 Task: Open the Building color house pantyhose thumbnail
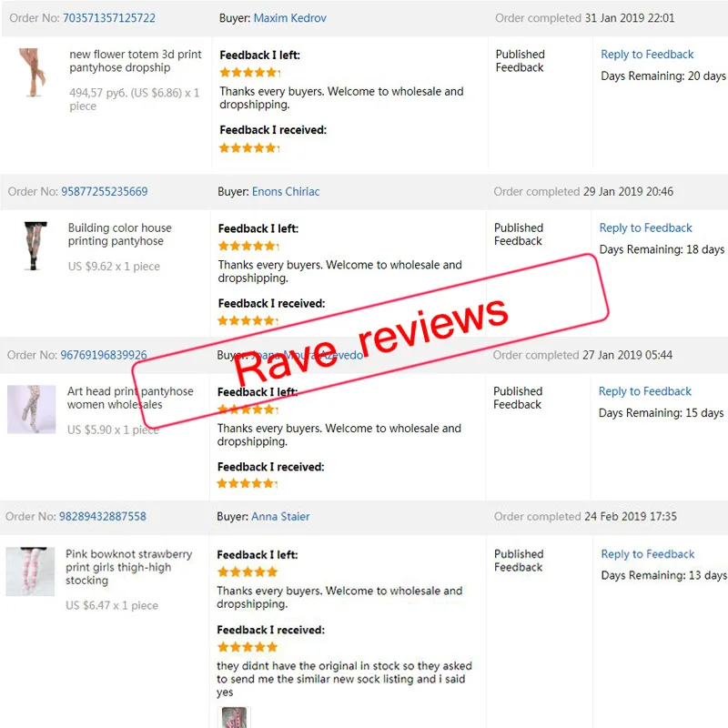[x=35, y=246]
